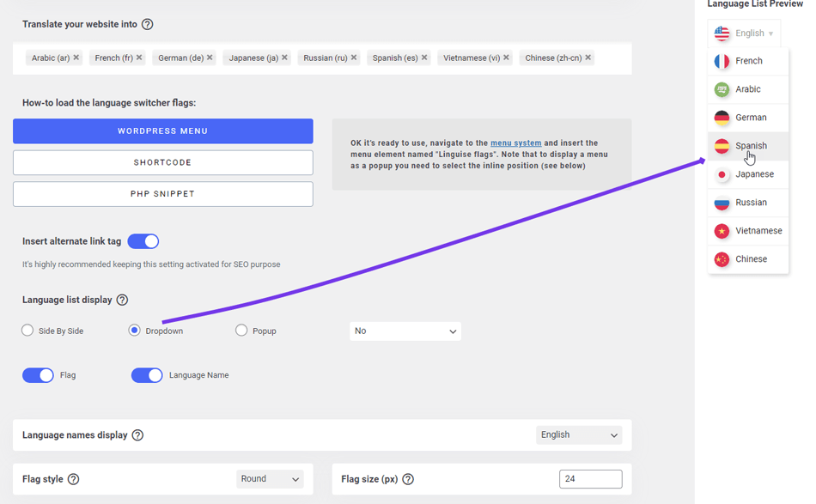Remove Arabic (ar) language tag
Image resolution: width=816 pixels, height=504 pixels.
coord(76,58)
